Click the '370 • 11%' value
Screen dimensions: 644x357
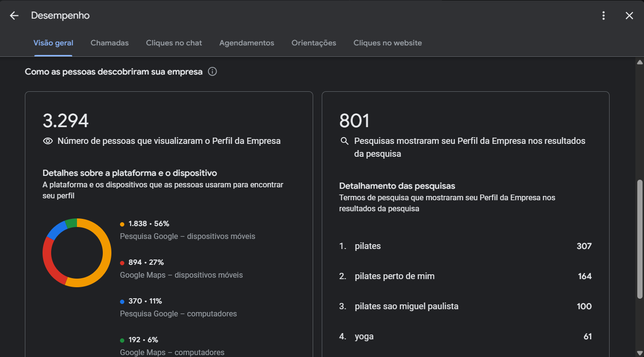coord(145,301)
